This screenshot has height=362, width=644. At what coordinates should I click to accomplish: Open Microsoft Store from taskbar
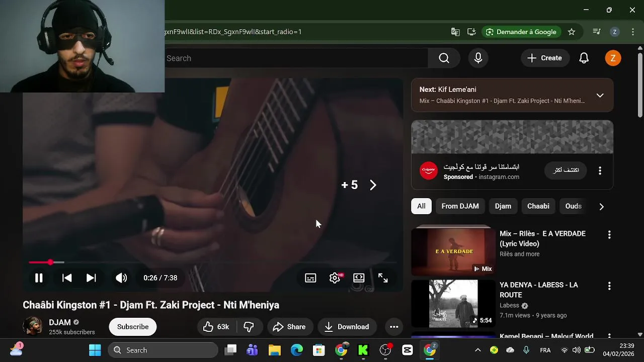point(319,350)
